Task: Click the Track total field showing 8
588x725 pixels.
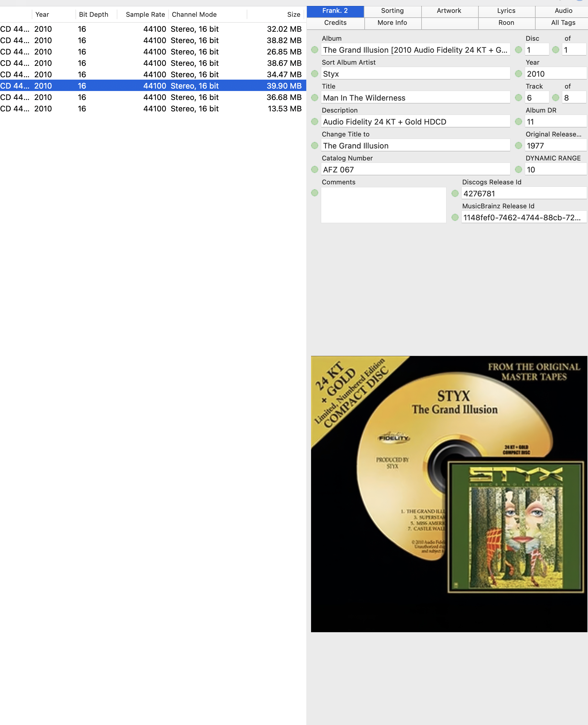Action: [x=575, y=98]
